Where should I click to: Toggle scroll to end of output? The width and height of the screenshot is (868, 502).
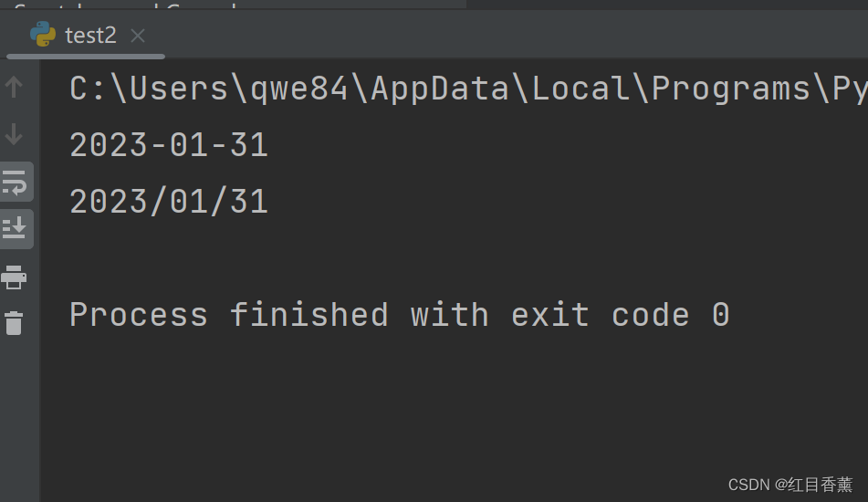[16, 228]
